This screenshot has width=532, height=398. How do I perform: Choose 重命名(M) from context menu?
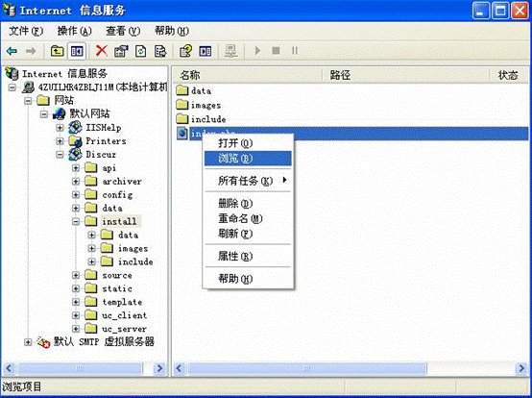(248, 218)
